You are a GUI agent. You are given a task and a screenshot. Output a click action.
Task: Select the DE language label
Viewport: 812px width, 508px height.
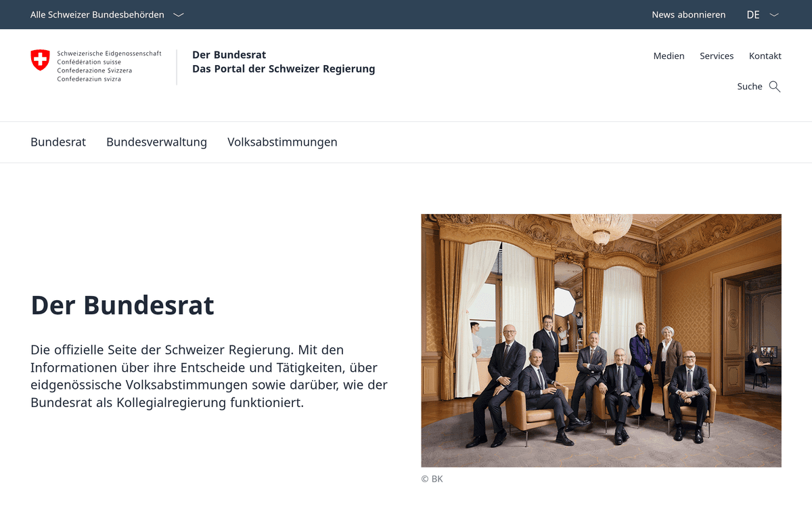tap(752, 15)
